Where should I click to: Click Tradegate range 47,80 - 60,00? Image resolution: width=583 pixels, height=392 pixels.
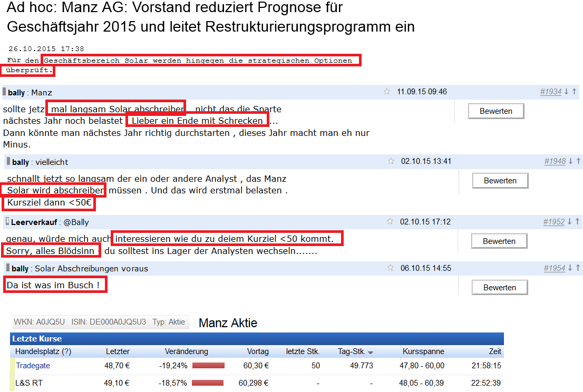422,366
